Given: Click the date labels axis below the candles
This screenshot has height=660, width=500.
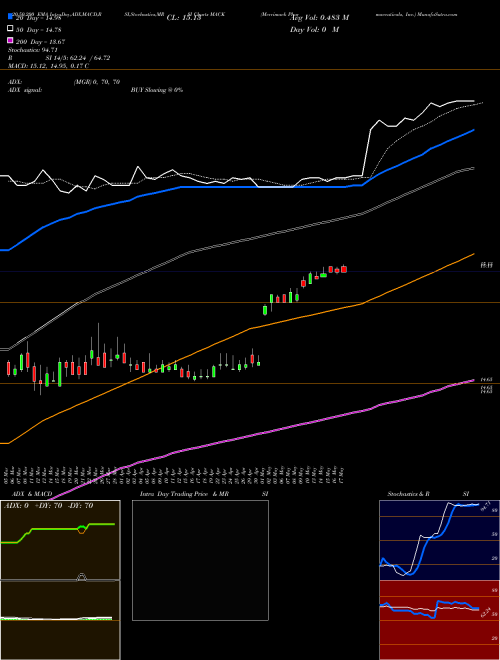Looking at the screenshot, I should pyautogui.click(x=175, y=474).
